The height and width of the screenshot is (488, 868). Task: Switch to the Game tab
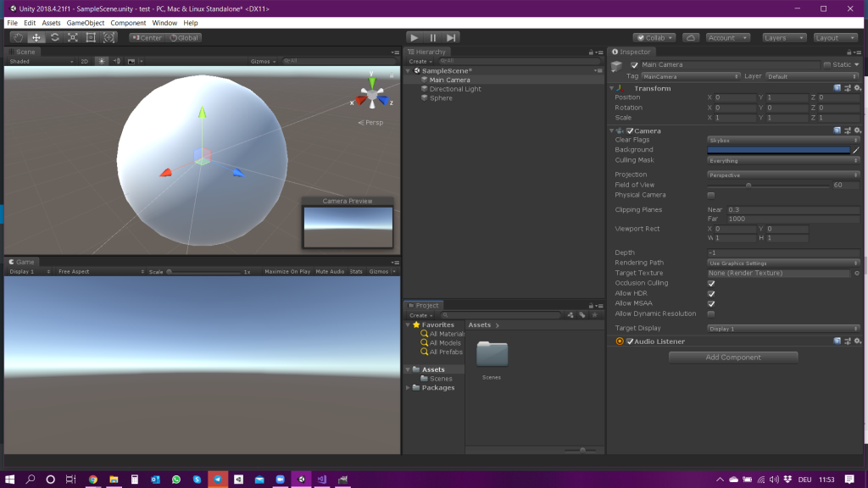[24, 262]
